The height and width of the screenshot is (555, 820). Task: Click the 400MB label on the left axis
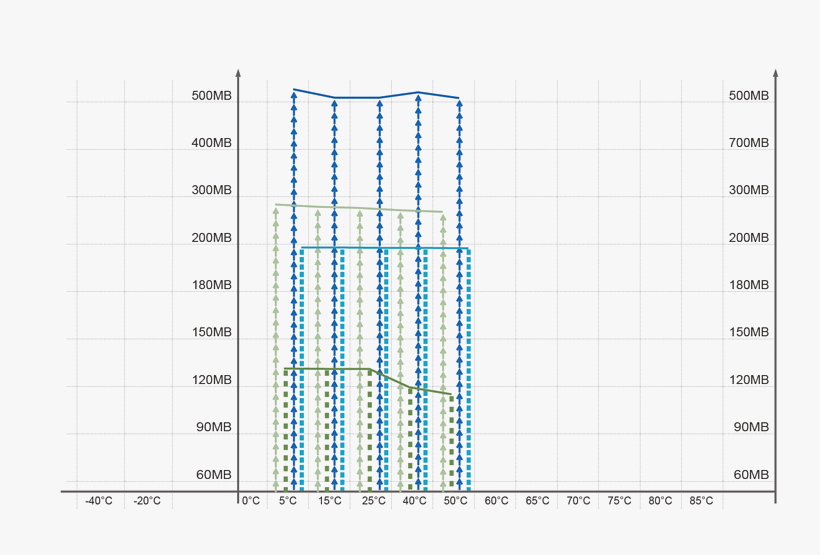point(211,143)
